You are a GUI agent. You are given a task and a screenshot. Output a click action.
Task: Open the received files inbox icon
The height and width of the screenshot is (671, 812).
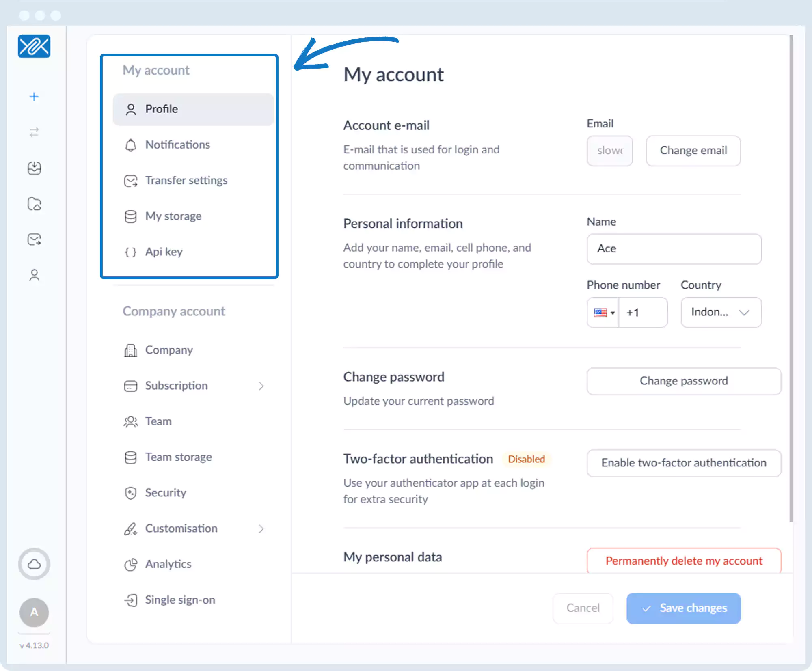(34, 168)
